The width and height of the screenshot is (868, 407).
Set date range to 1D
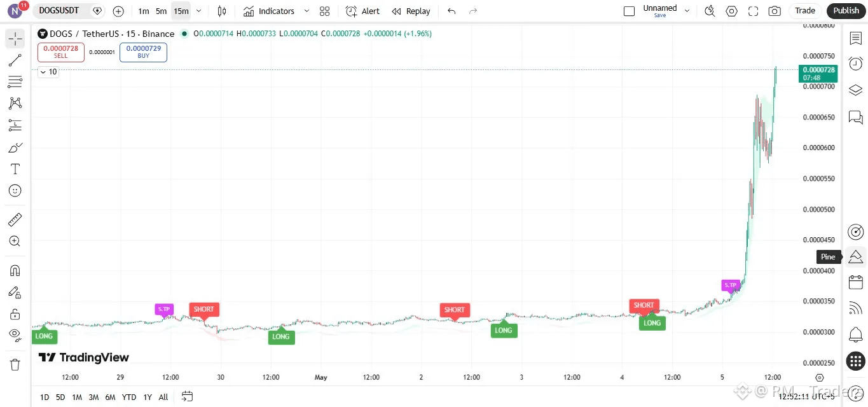(x=45, y=397)
